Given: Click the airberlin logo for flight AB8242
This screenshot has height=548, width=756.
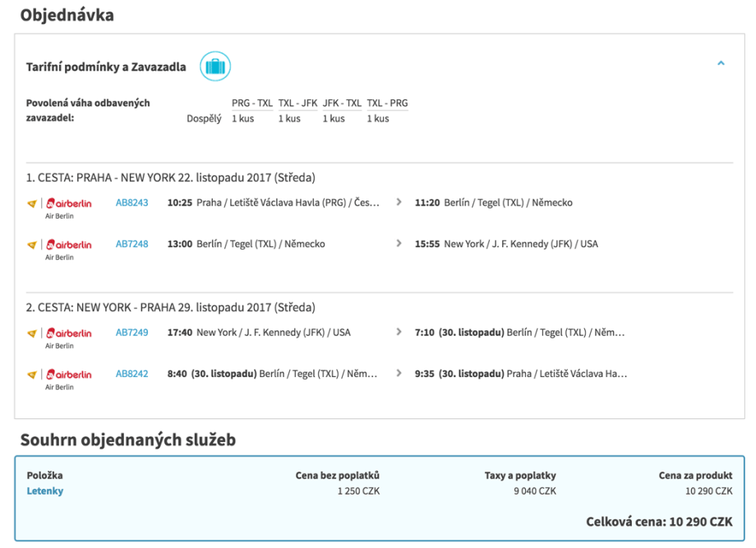Looking at the screenshot, I should [69, 375].
